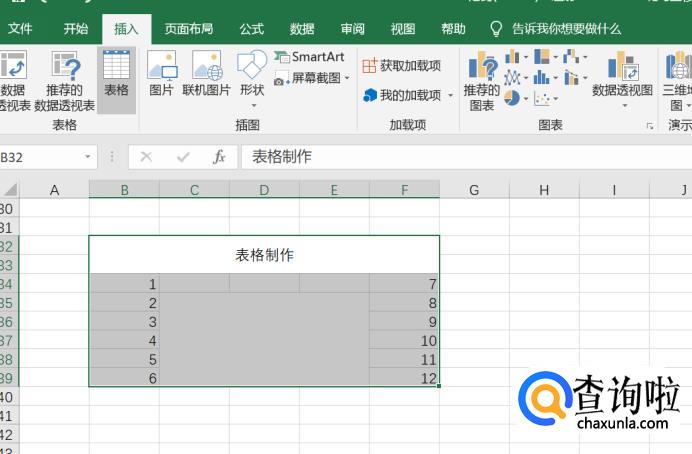This screenshot has height=454, width=692.
Task: Insert a hierarchy chart (treemap)
Action: point(542,57)
